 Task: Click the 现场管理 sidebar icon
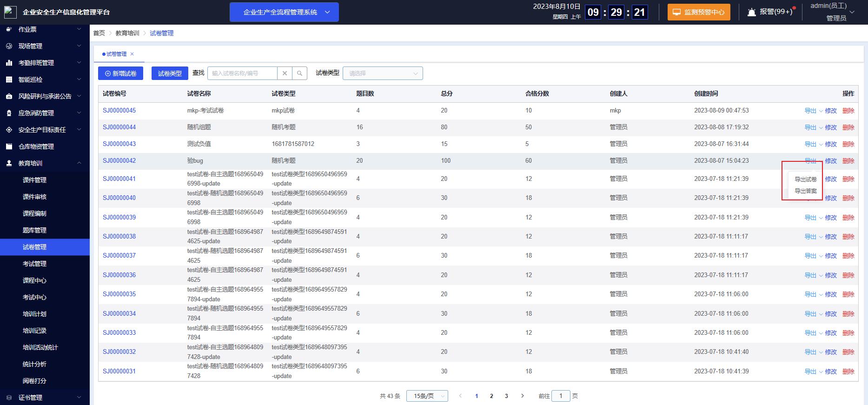(x=9, y=46)
